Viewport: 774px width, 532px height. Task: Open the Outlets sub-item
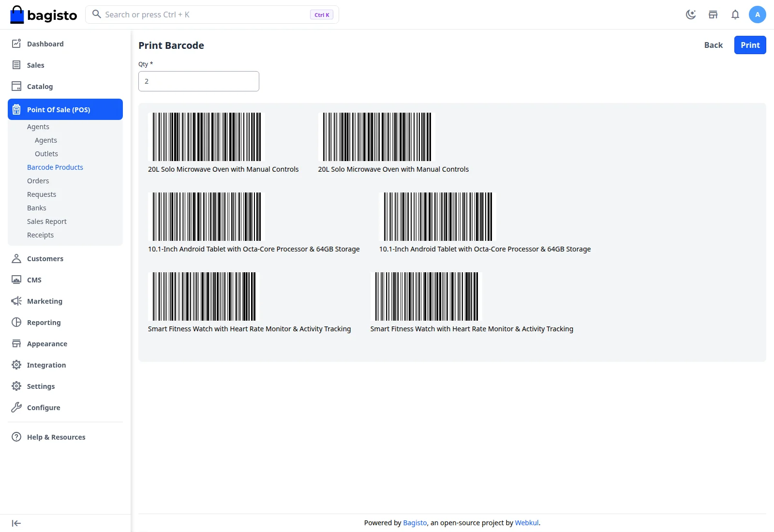click(46, 154)
